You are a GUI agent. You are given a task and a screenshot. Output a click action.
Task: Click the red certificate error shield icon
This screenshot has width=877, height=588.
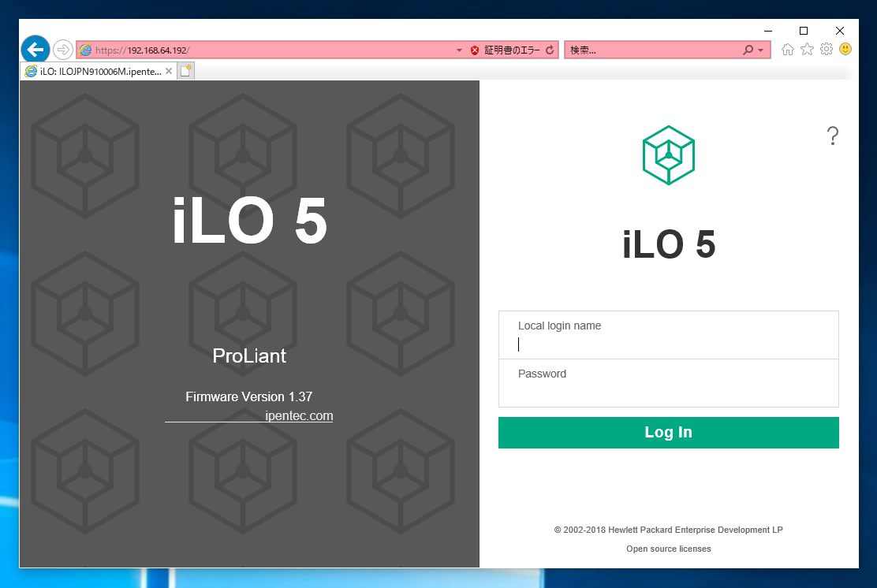tap(475, 50)
